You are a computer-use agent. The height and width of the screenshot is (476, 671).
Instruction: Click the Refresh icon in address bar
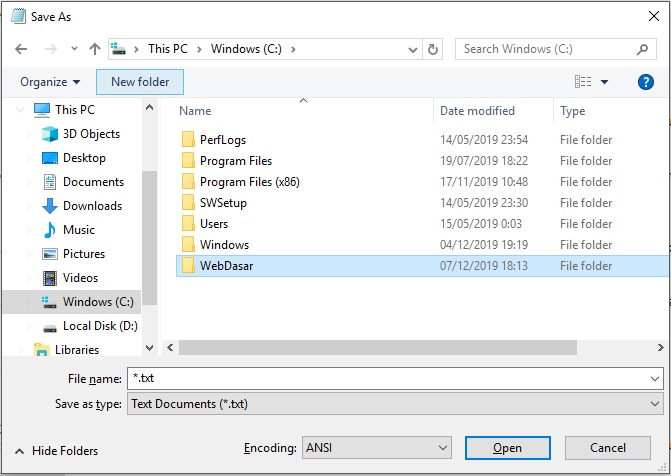pos(433,49)
